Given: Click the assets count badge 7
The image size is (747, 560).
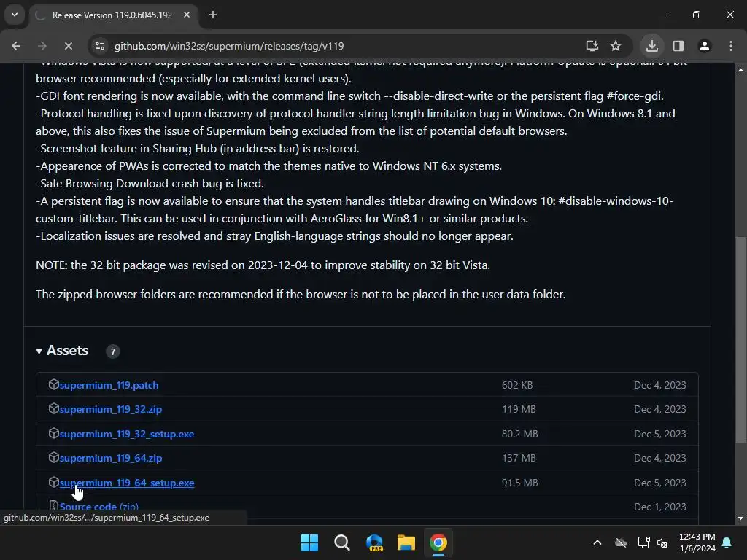Looking at the screenshot, I should click(x=113, y=351).
